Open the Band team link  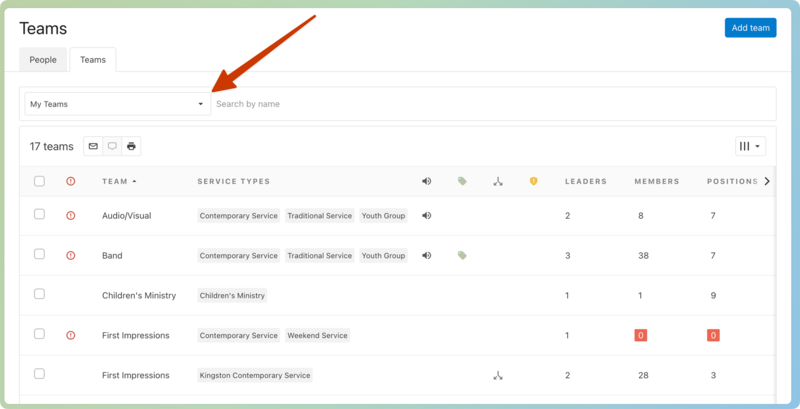(x=112, y=255)
